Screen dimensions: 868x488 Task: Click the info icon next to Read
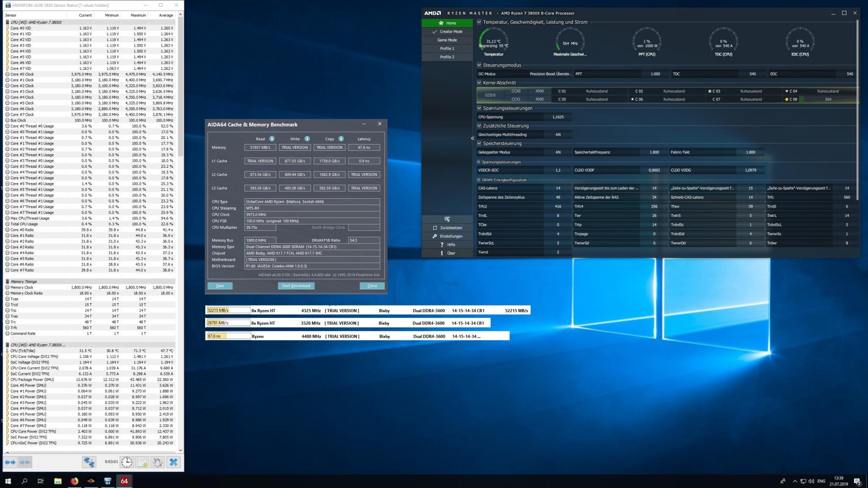(272, 139)
